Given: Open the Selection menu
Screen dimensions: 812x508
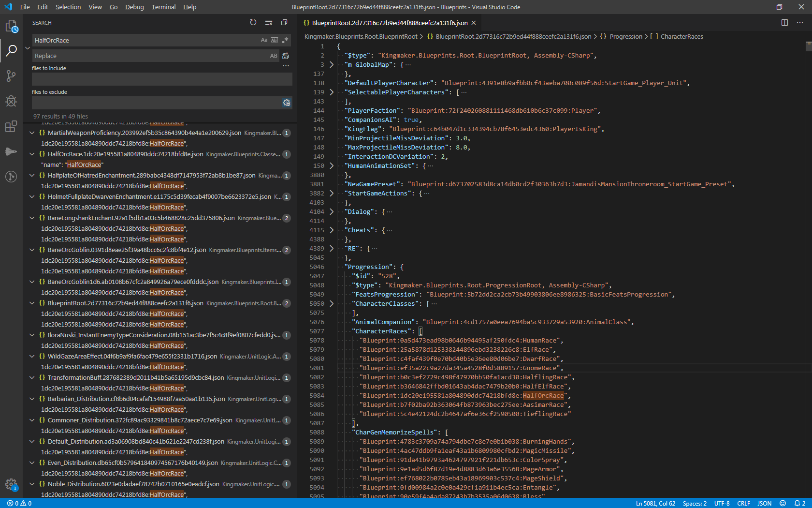Looking at the screenshot, I should pyautogui.click(x=68, y=7).
